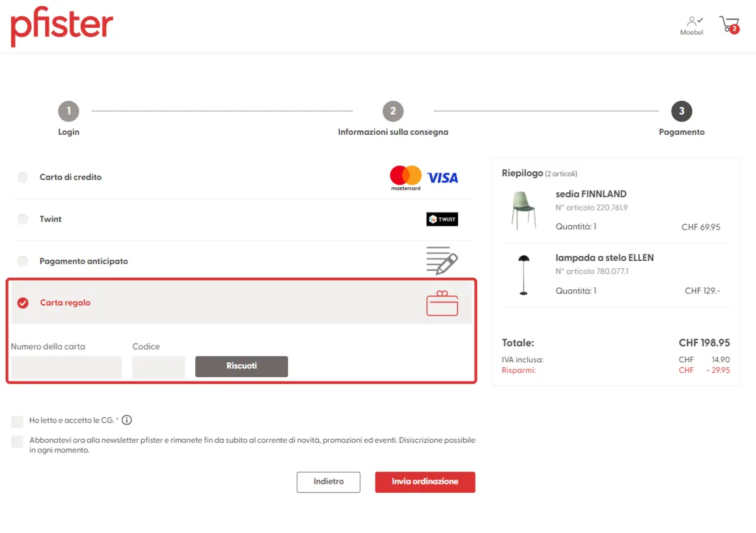The height and width of the screenshot is (533, 756).
Task: Select Twint payment radio button
Action: pyautogui.click(x=23, y=219)
